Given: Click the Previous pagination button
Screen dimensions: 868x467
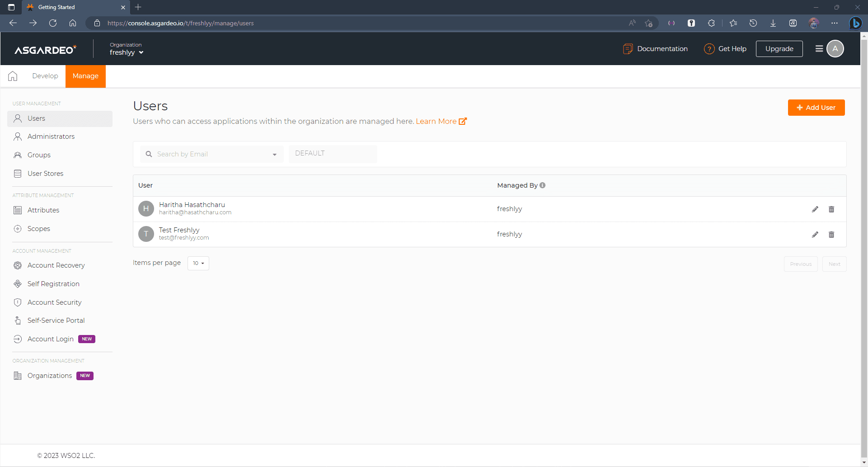Looking at the screenshot, I should pos(801,264).
